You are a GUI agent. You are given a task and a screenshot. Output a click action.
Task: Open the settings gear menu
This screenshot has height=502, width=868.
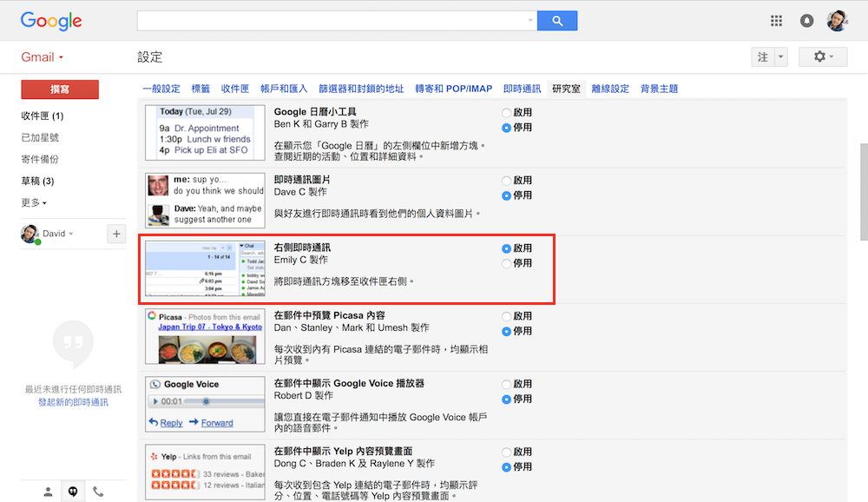(x=823, y=56)
